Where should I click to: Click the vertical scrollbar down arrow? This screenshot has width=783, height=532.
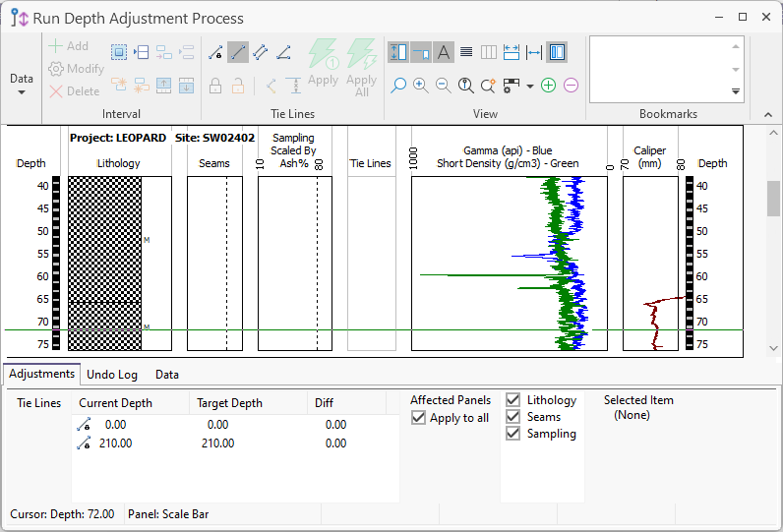click(x=773, y=348)
